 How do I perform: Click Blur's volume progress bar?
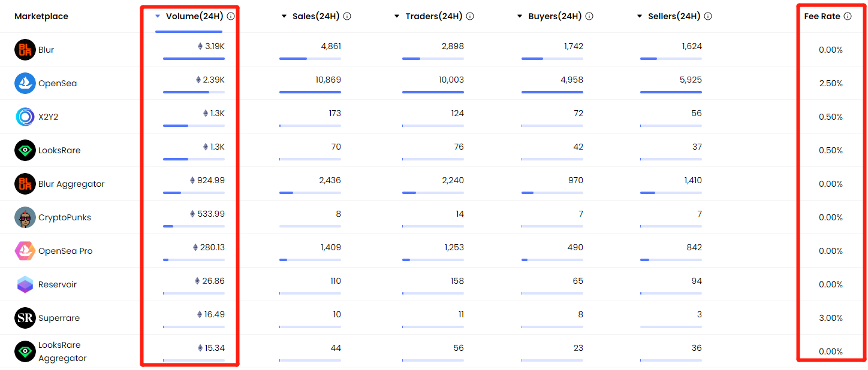[194, 59]
